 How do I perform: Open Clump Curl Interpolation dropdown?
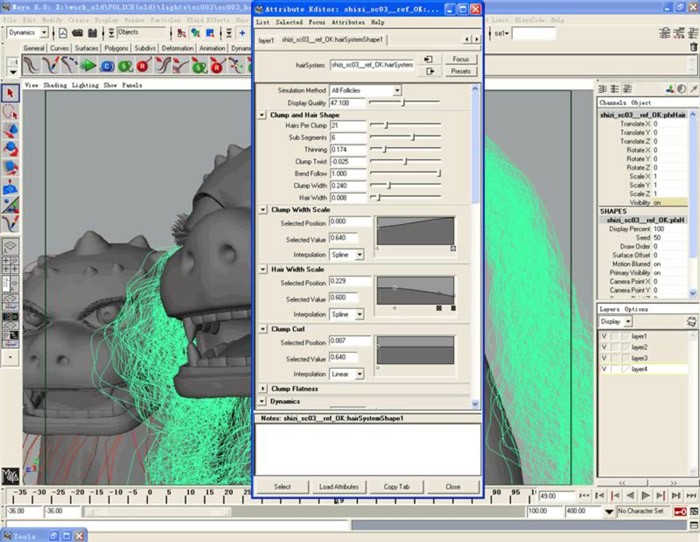(346, 374)
